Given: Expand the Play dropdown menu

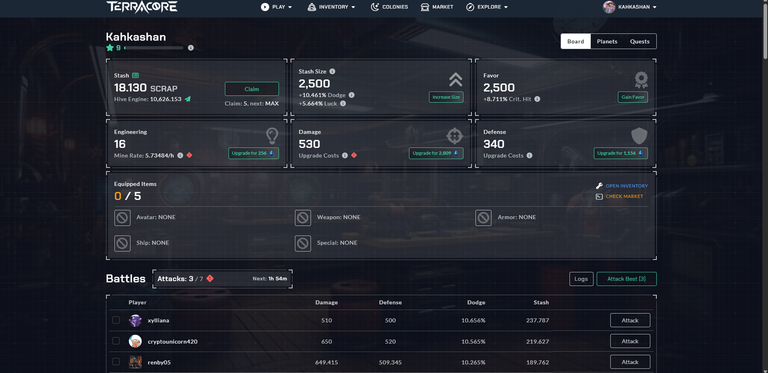Looking at the screenshot, I should (276, 7).
